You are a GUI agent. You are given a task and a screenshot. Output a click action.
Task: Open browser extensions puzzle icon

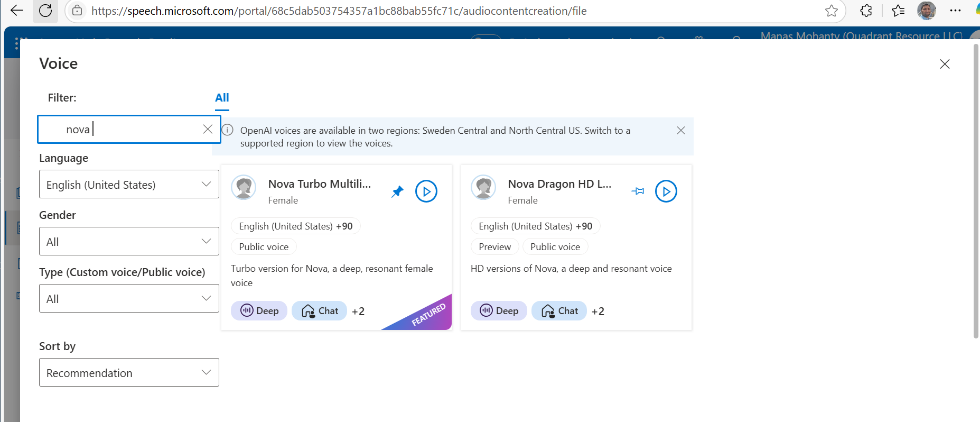point(866,11)
